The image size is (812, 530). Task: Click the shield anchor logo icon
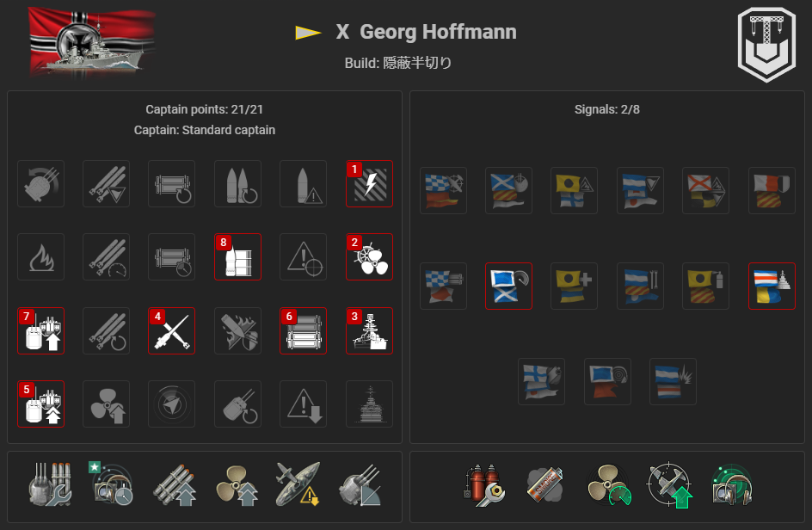[766, 45]
